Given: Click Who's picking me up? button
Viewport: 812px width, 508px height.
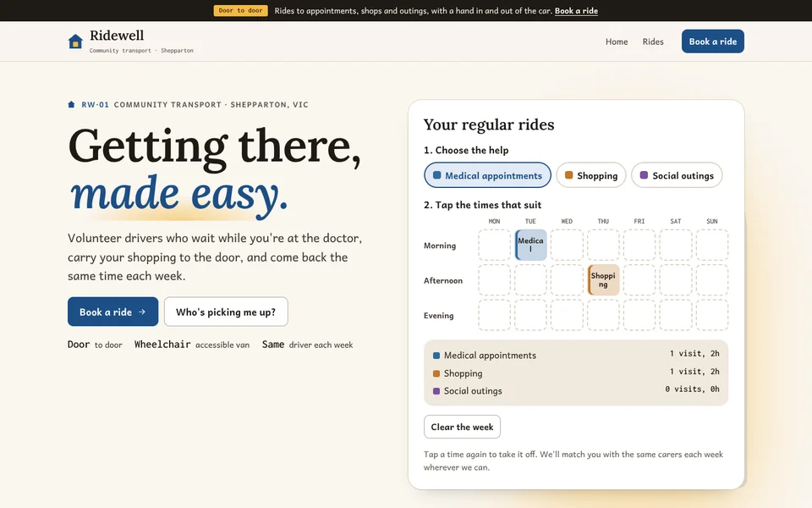Looking at the screenshot, I should click(x=226, y=312).
